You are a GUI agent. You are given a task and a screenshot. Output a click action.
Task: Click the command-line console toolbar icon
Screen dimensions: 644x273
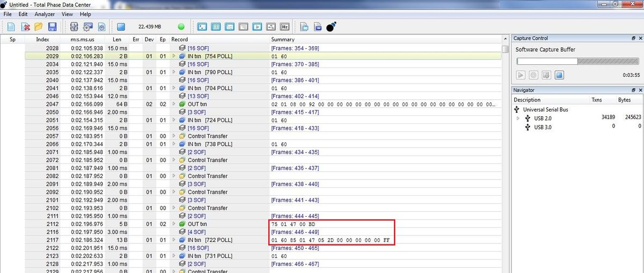[x=202, y=26]
